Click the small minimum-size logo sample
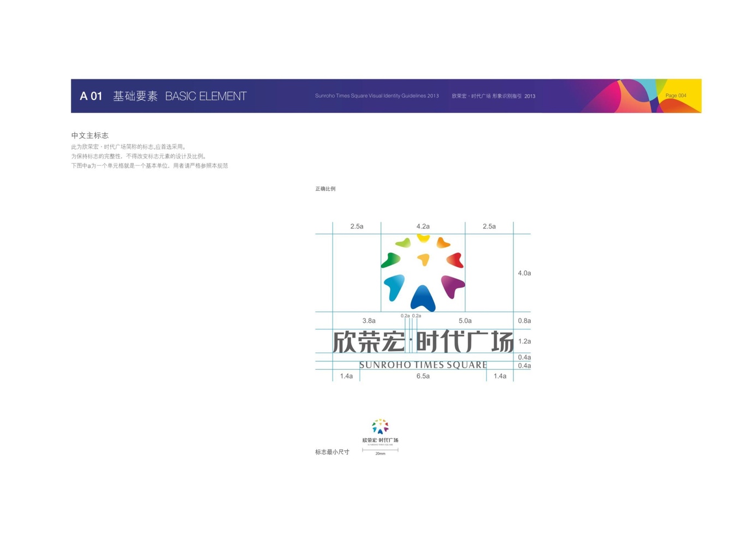This screenshot has height=560, width=746. [x=380, y=432]
